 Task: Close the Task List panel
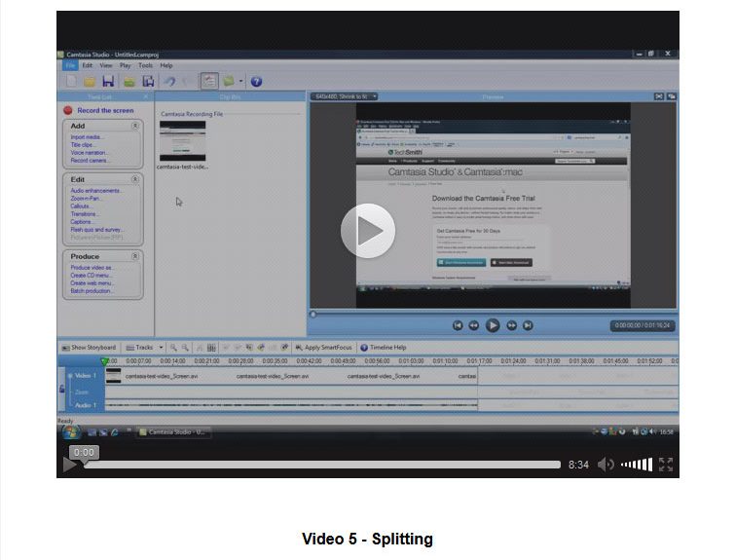click(146, 96)
